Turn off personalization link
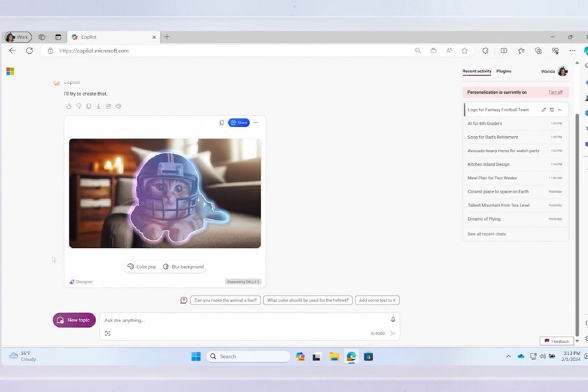 pos(555,92)
